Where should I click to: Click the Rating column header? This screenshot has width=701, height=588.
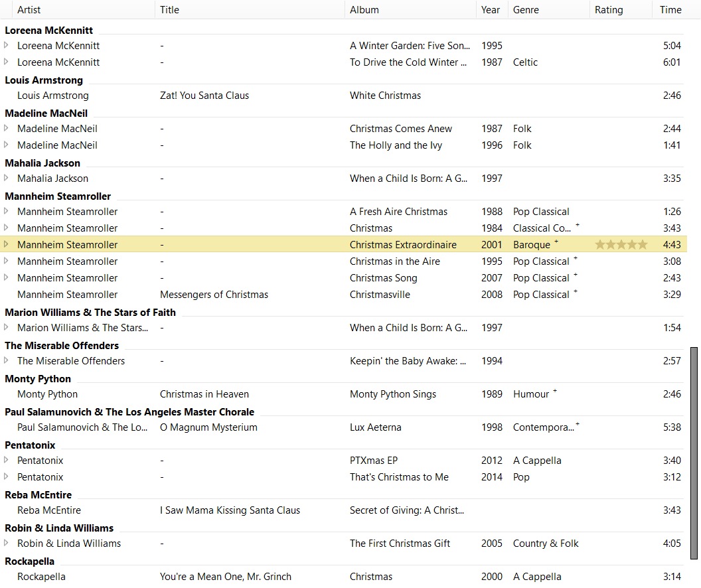pyautogui.click(x=609, y=10)
